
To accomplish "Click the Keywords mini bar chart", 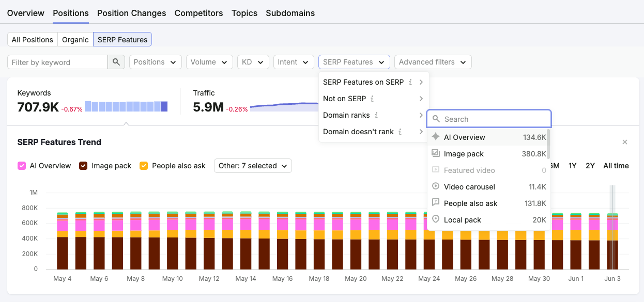I will click(126, 106).
